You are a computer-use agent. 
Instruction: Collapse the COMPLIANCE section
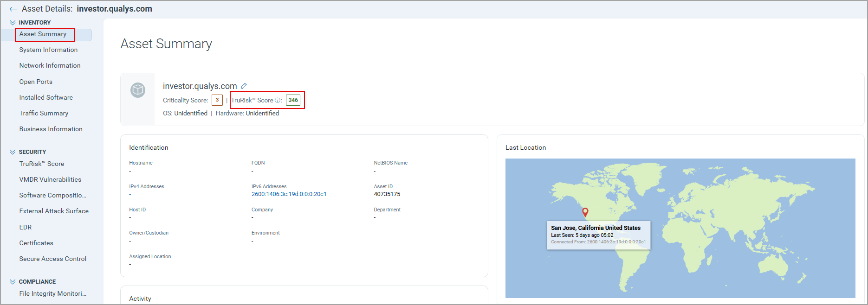[x=13, y=281]
